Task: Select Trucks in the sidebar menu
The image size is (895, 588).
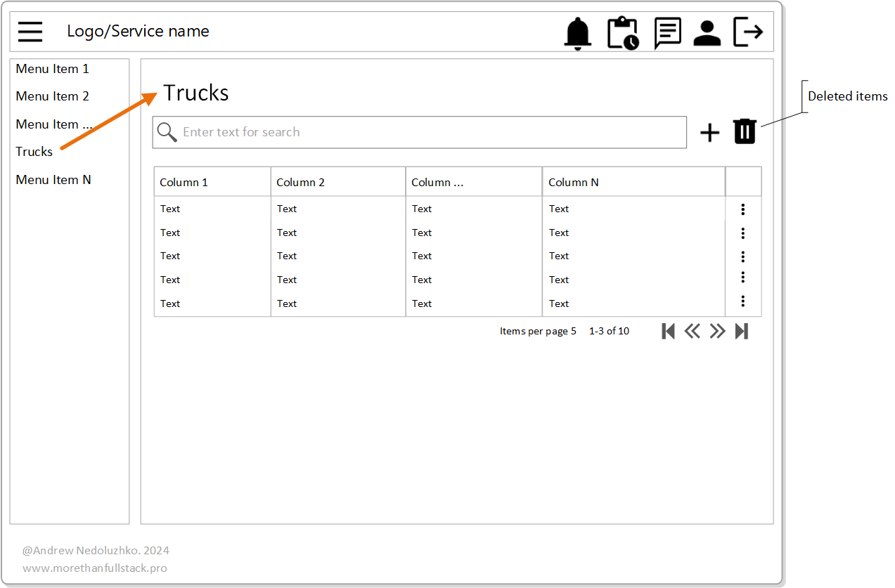Action: (34, 152)
